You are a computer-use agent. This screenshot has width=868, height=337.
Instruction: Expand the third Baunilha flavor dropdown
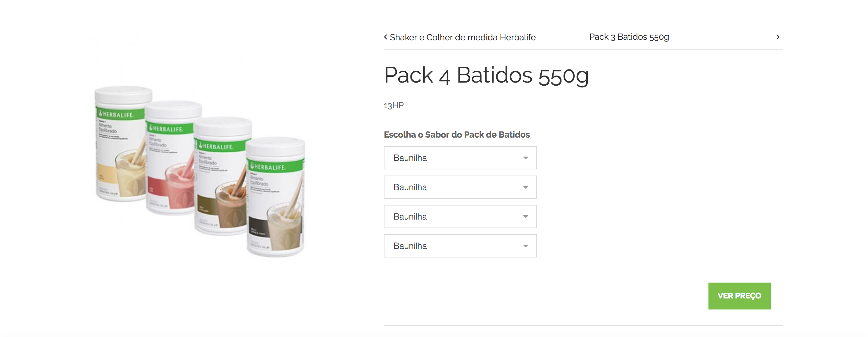460,216
